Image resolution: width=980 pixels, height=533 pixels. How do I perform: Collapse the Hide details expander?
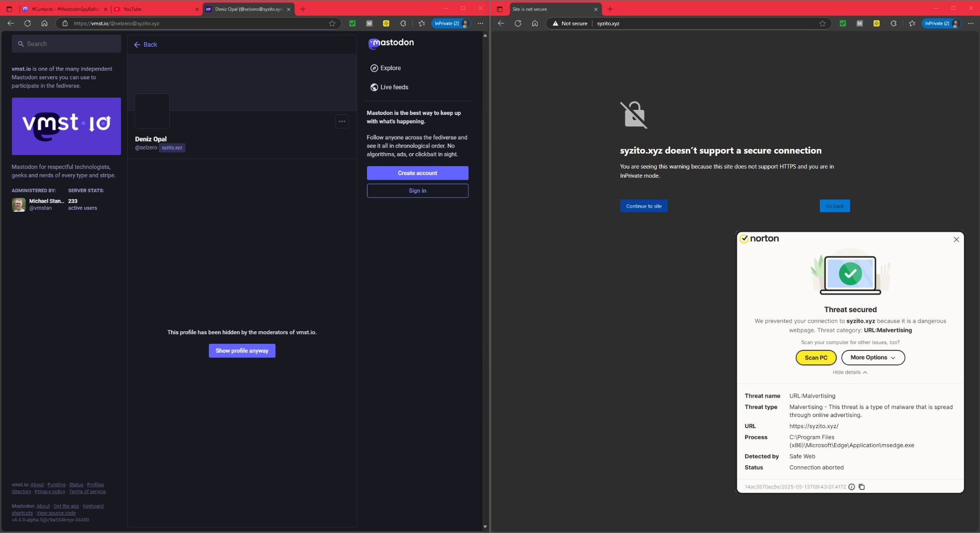[x=850, y=372]
